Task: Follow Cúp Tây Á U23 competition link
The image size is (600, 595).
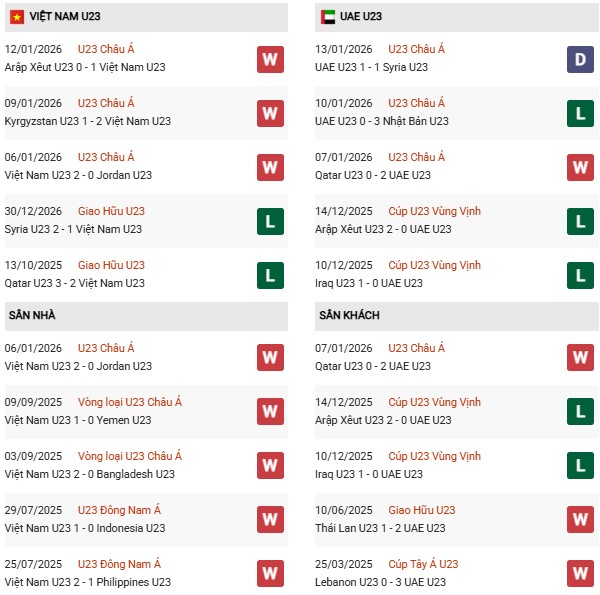Action: pos(424,564)
